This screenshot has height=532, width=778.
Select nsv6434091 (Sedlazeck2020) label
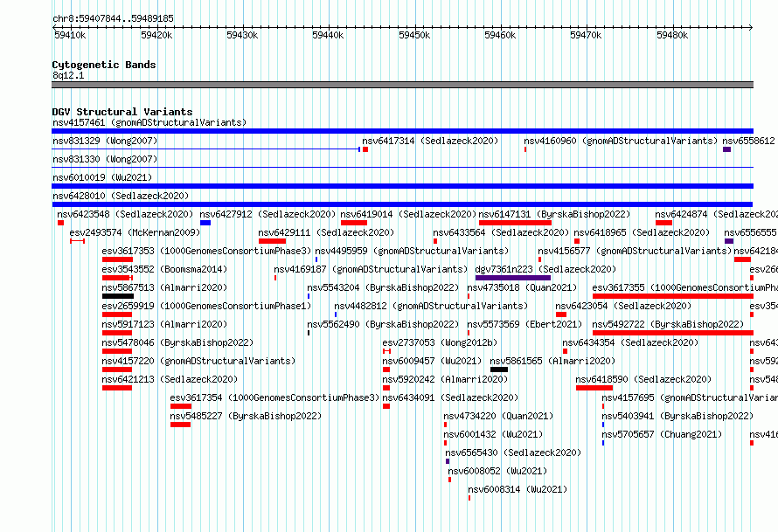click(x=450, y=397)
